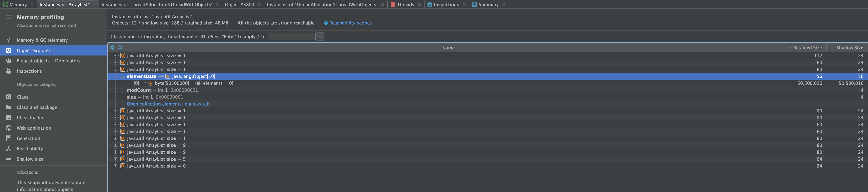868x192 pixels.
Task: Click array icon of byte[50500000] row
Action: [151, 83]
